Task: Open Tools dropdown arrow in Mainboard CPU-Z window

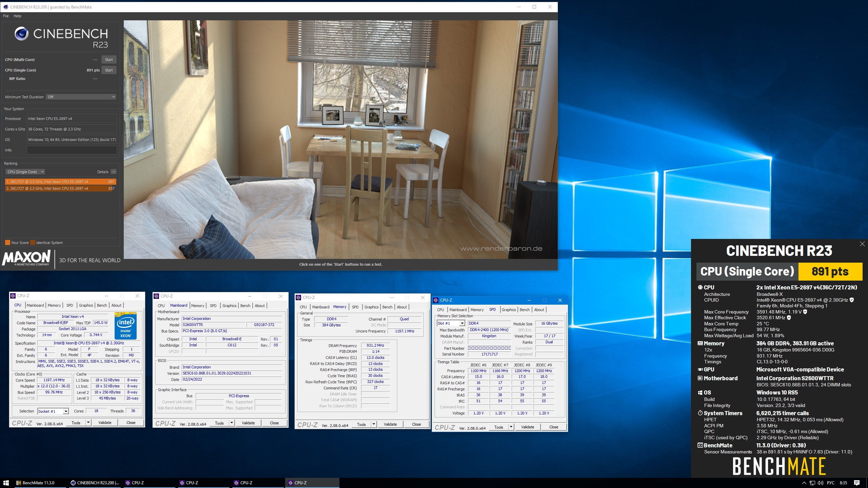Action: (x=232, y=423)
